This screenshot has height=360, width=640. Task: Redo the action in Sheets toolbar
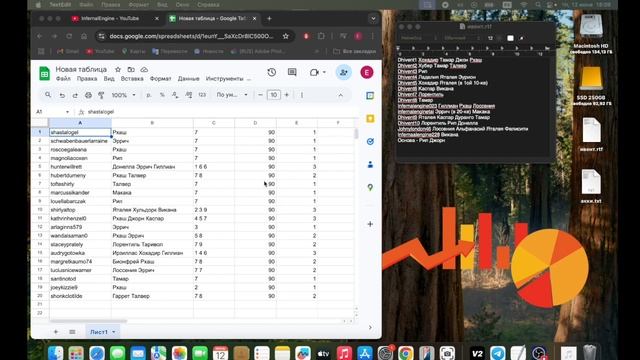tap(75, 95)
